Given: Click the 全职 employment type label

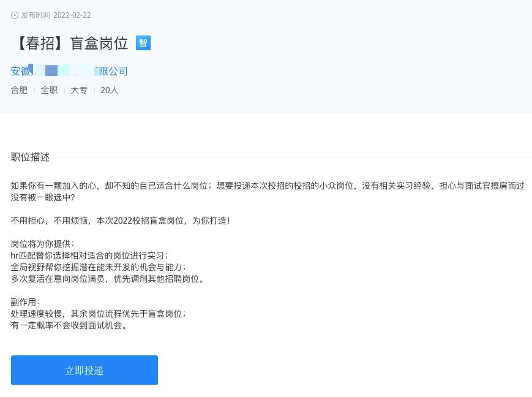Looking at the screenshot, I should tap(49, 90).
